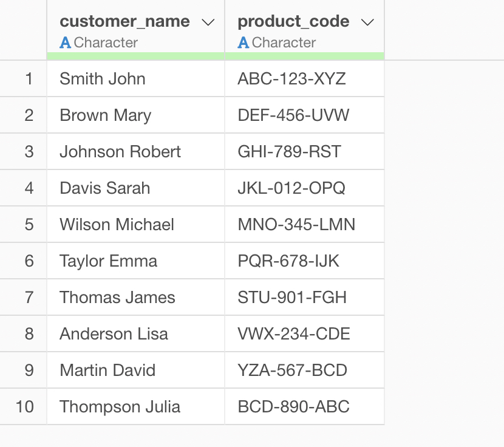Select the YZA-567-BCD cell
Viewport: 504px width, 447px height.
pyautogui.click(x=292, y=370)
